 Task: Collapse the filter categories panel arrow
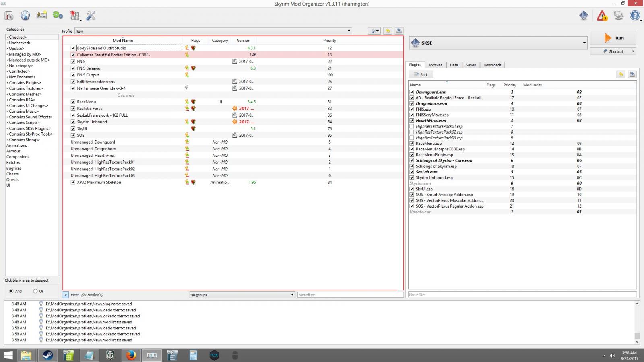tap(66, 295)
